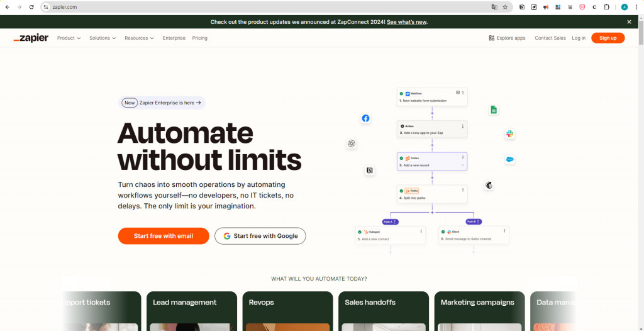
Task: Click the translate page icon in the address bar
Action: point(494,7)
